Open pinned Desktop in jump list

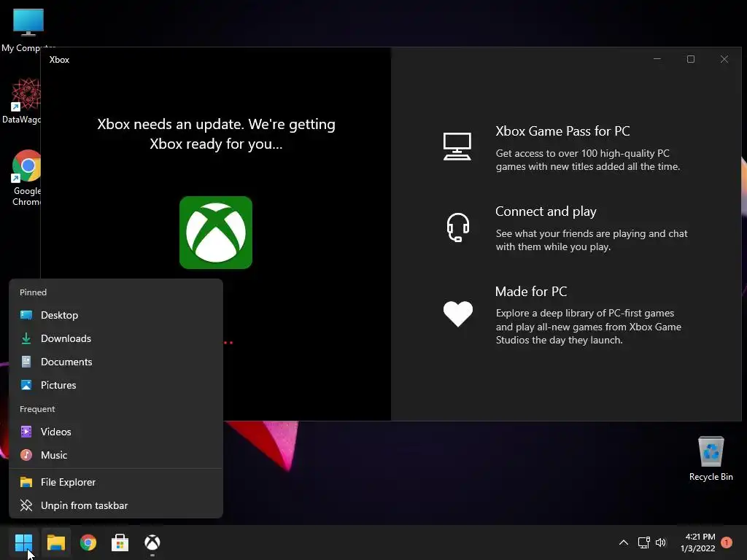tap(116, 315)
